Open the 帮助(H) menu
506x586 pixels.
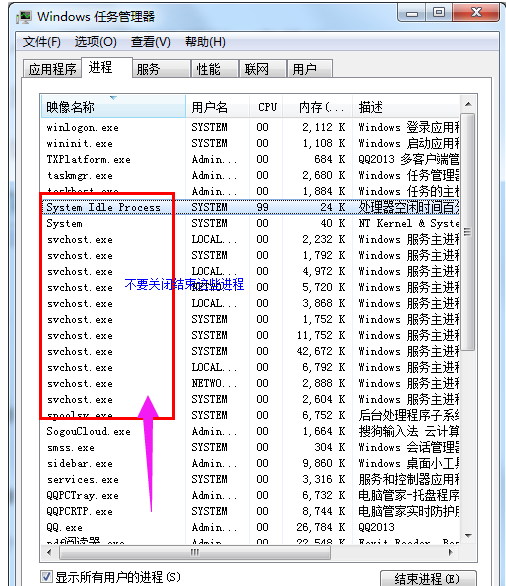pyautogui.click(x=205, y=41)
